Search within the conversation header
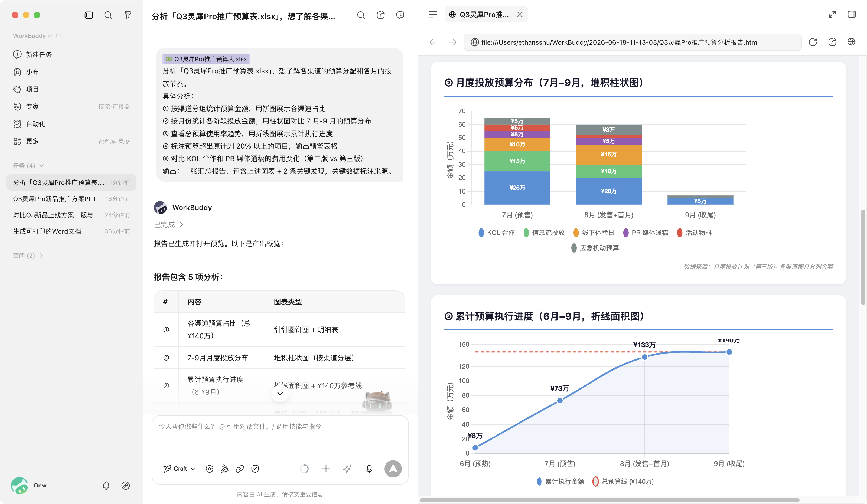Image resolution: width=867 pixels, height=504 pixels. coord(361,15)
